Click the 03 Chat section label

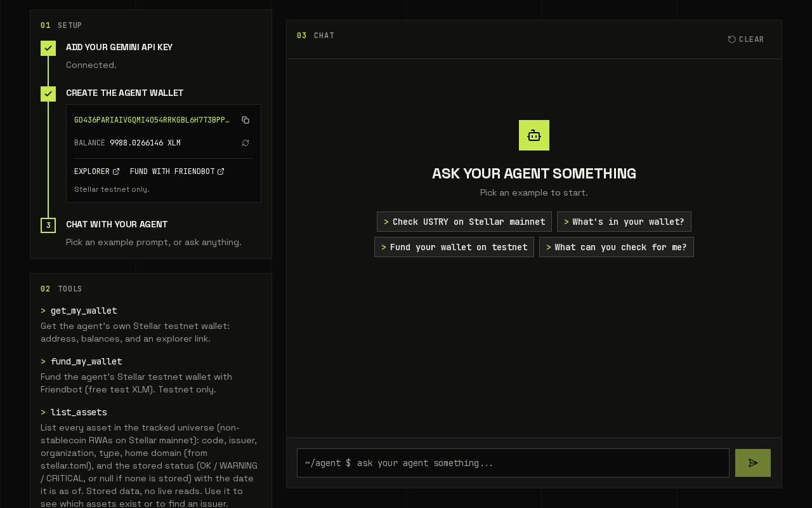(x=316, y=36)
